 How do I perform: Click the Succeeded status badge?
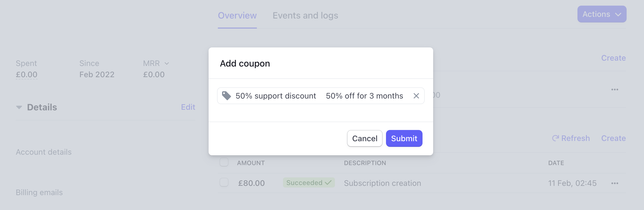[309, 183]
